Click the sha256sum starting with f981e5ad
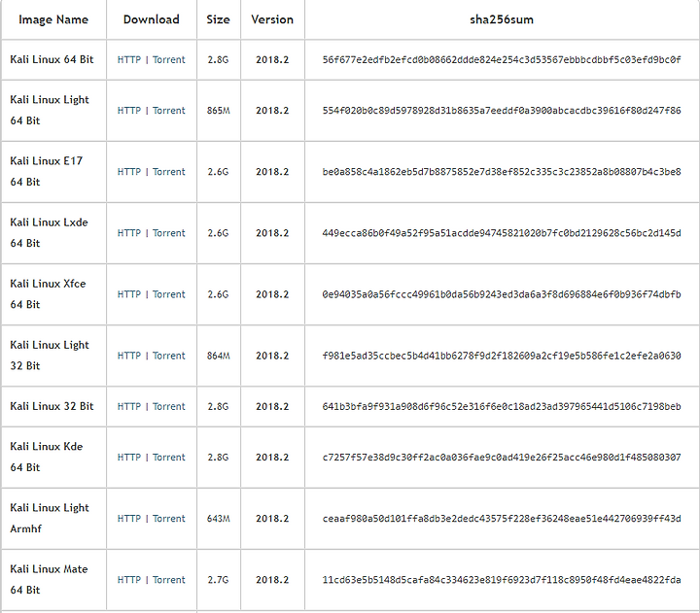The image size is (700, 613). [502, 356]
